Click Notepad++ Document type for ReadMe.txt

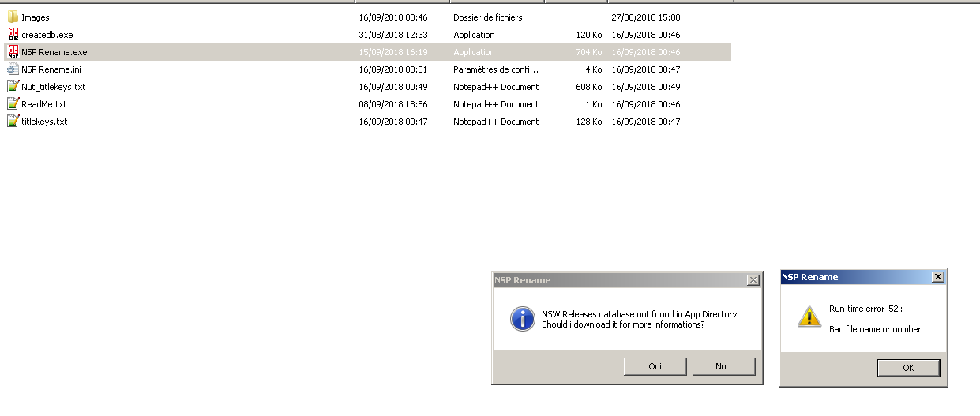point(496,104)
